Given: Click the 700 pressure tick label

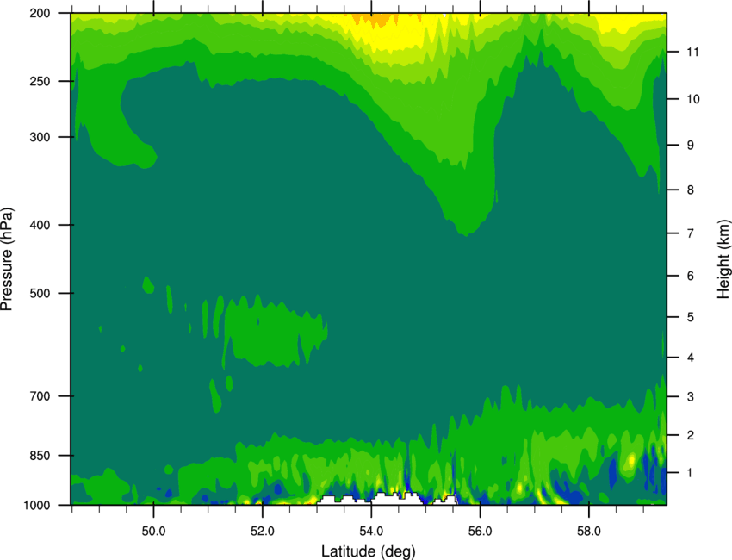Looking at the screenshot, I should pos(40,396).
